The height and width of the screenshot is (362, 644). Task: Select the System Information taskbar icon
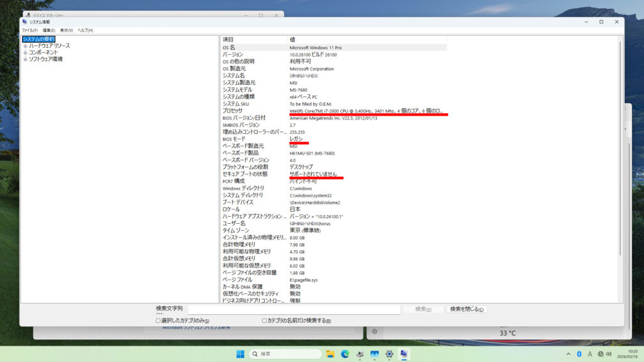click(404, 354)
